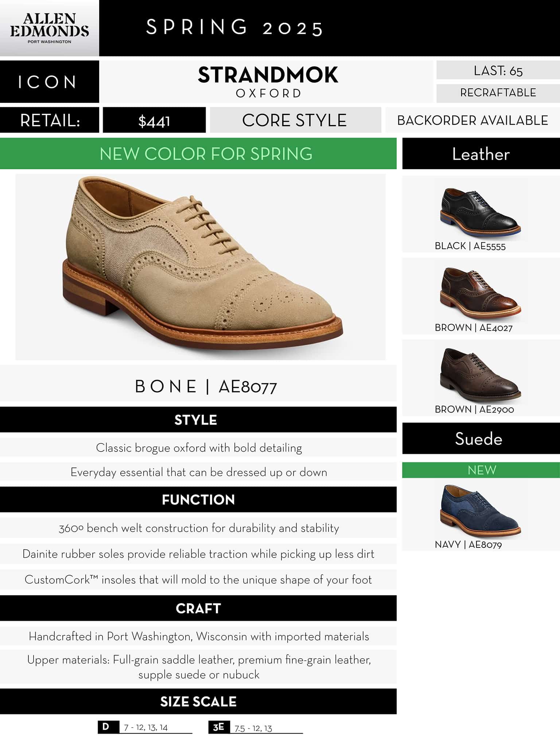Open the Suede section header
Viewport: 560px width, 747px height.
pyautogui.click(x=481, y=438)
